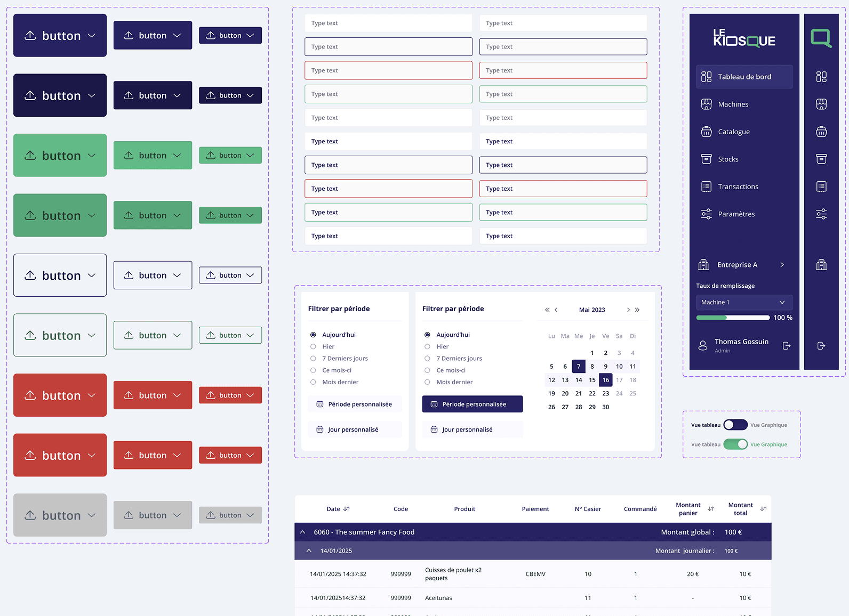Screen dimensions: 849x616
Task: Click the Taux de remplissage progress bar
Action: 733,318
